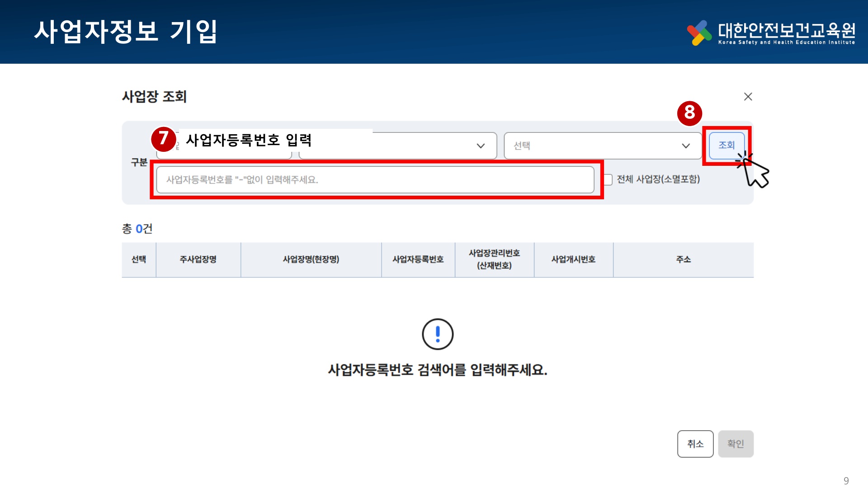Click the 사업장명(현장명) column header
This screenshot has height=488, width=868.
point(311,259)
